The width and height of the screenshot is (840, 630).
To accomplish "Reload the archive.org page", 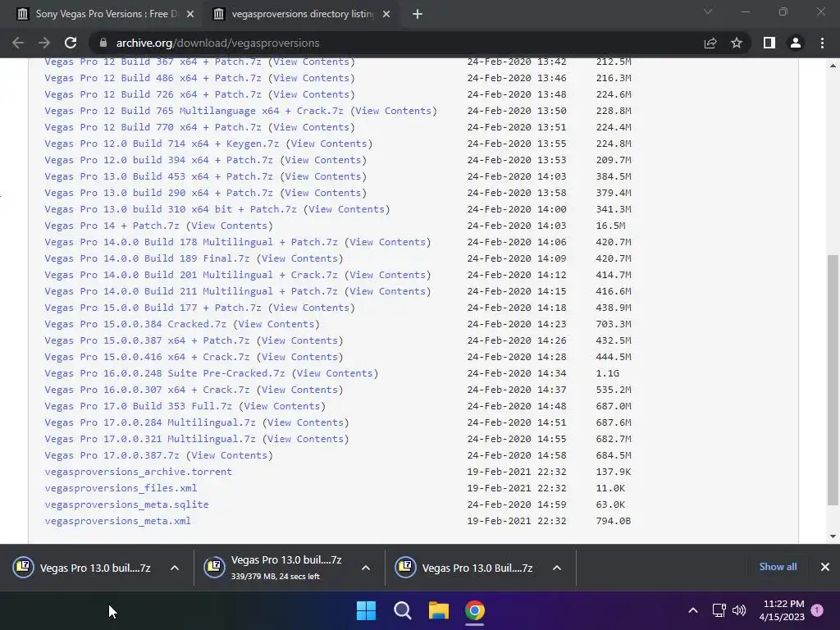I will [x=71, y=43].
